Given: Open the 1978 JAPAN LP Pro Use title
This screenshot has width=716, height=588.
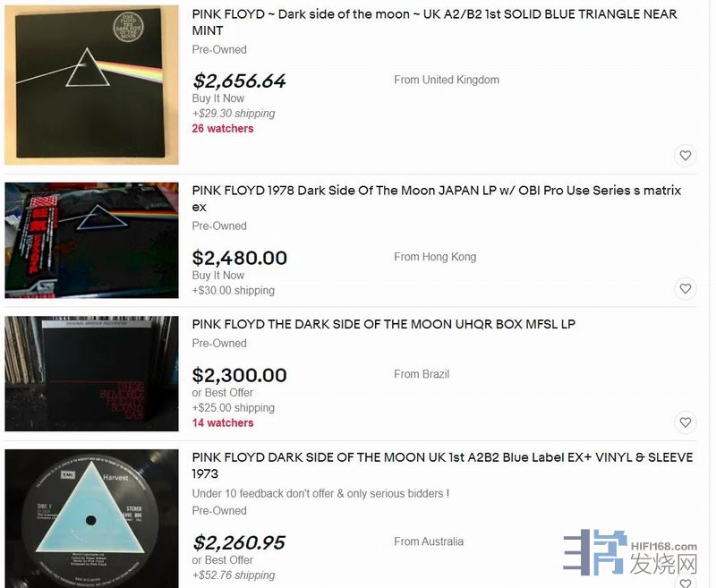Looking at the screenshot, I should coord(437,199).
